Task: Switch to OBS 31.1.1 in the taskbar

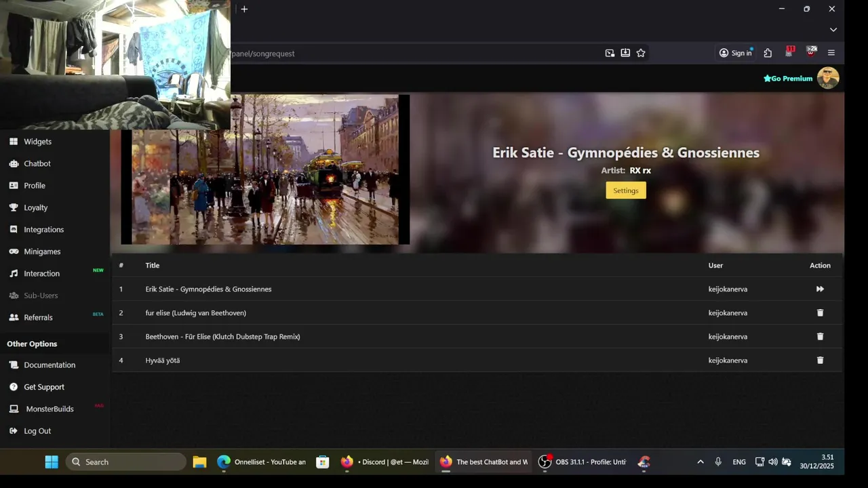Action: (583, 462)
